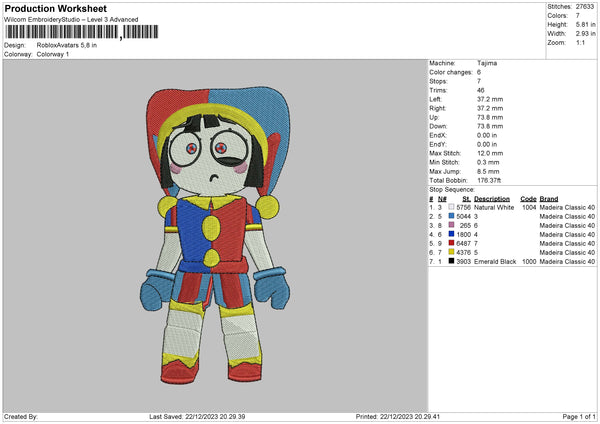Select the light blue swatch in row 2
Viewport: 600px width, 424px height.
click(x=452, y=216)
